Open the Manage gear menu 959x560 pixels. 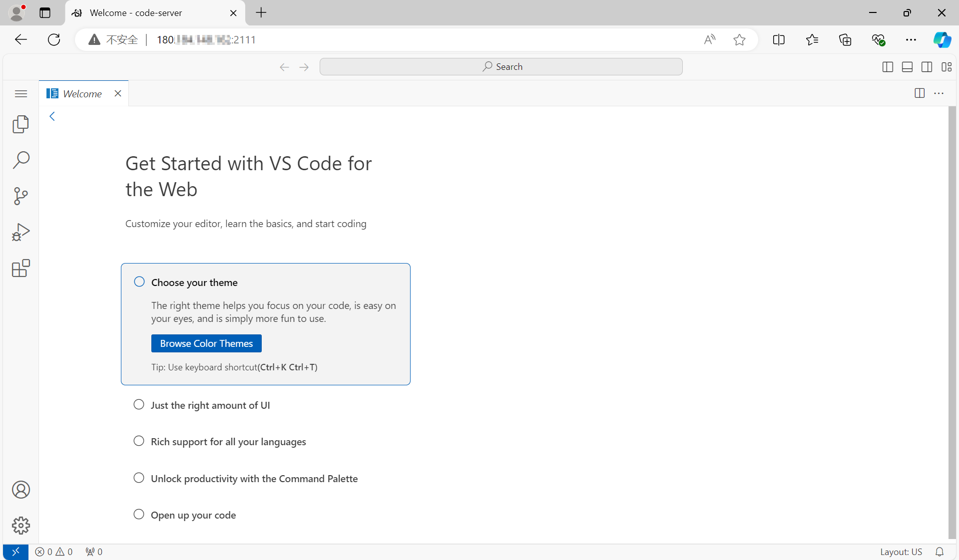pos(20,526)
